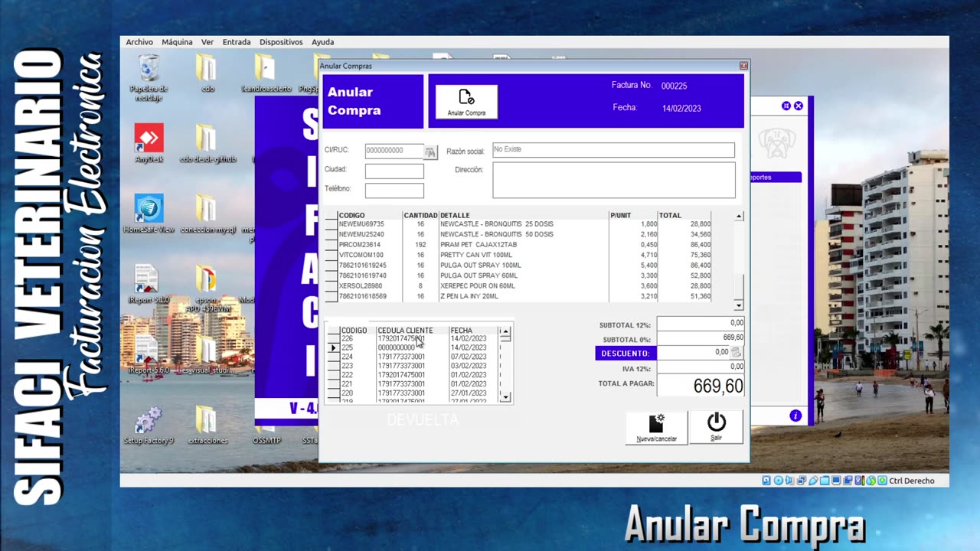980x551 pixels.
Task: Select purchase row with codigo 224
Action: pos(413,357)
